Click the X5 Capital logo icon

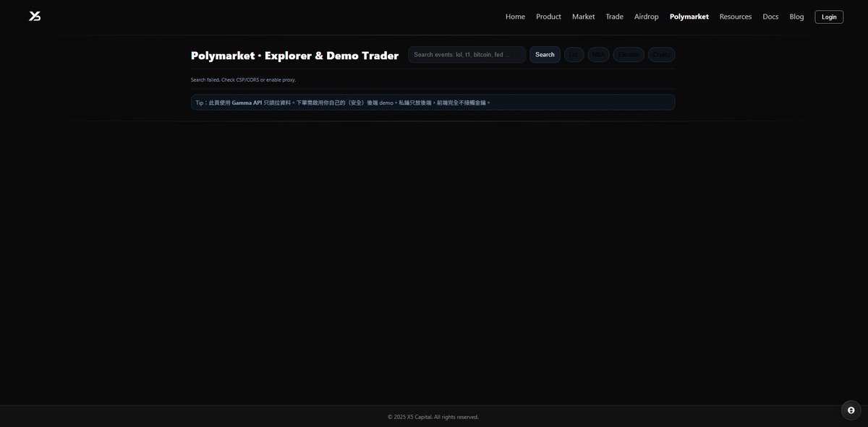(35, 16)
